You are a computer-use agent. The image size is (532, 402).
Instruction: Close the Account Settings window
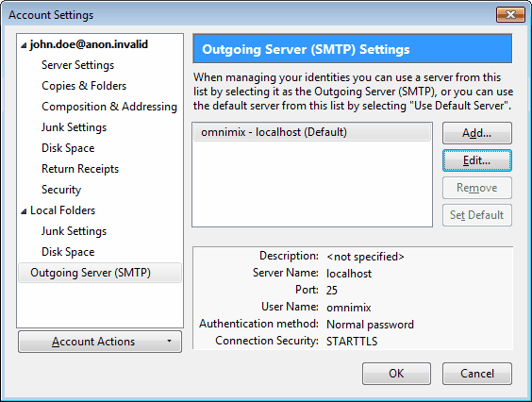click(510, 14)
